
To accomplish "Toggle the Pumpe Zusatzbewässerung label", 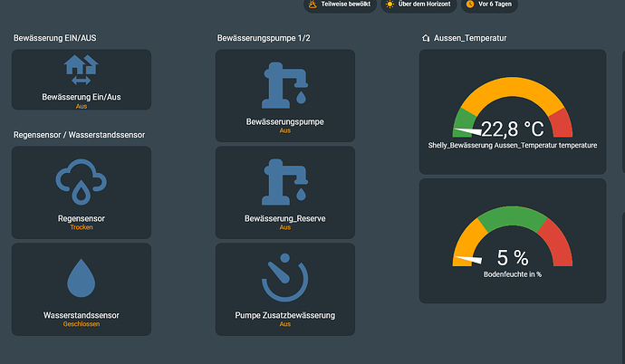I will point(284,315).
